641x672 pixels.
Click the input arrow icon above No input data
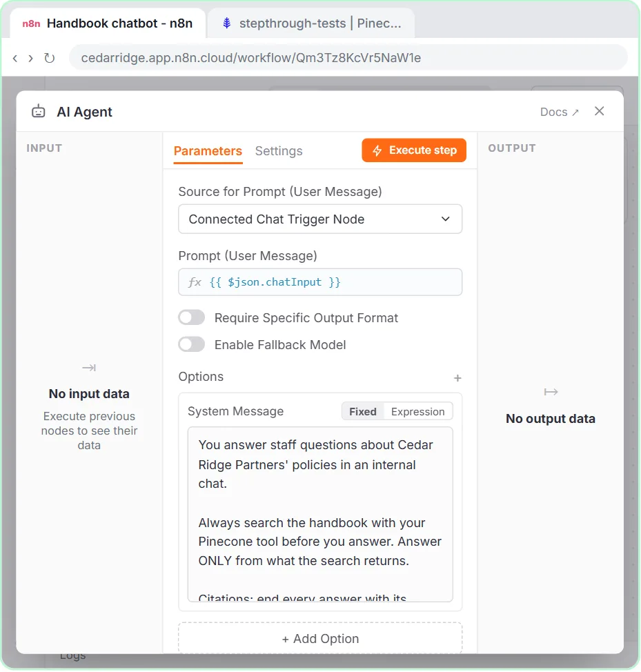click(89, 367)
